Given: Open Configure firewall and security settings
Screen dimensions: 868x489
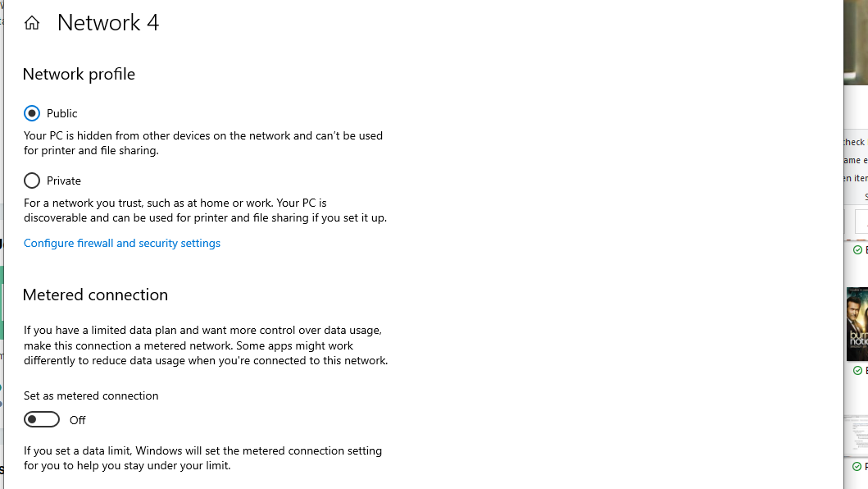Looking at the screenshot, I should pyautogui.click(x=122, y=243).
